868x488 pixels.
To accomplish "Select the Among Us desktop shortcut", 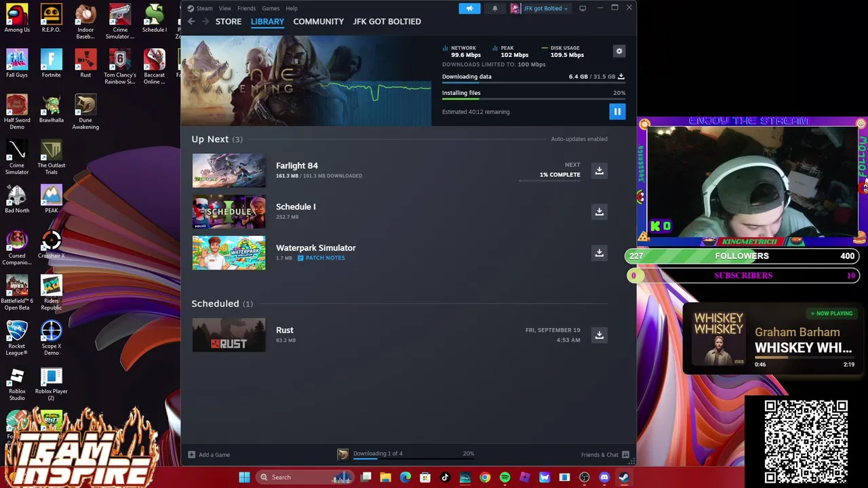I will (x=17, y=18).
